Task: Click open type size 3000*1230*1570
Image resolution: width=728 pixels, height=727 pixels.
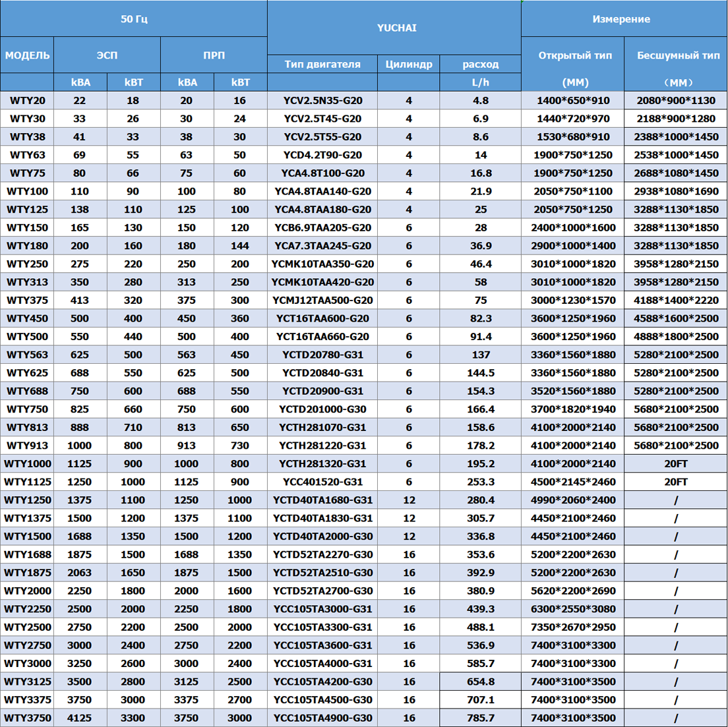Action: [573, 300]
